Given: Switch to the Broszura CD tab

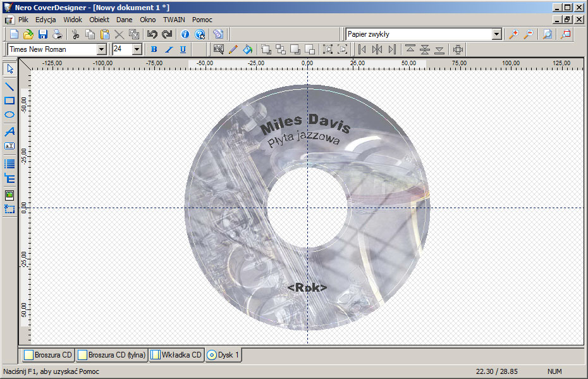Looking at the screenshot, I should (x=49, y=355).
